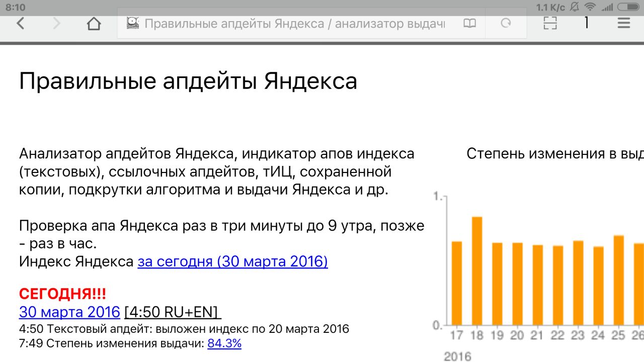Click the orange chart bar for day 17

457,283
